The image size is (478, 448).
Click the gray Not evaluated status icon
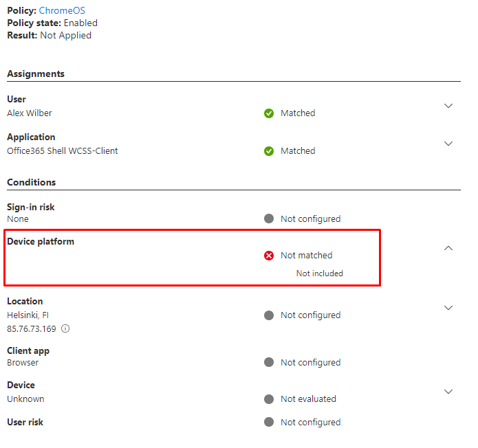coord(269,399)
